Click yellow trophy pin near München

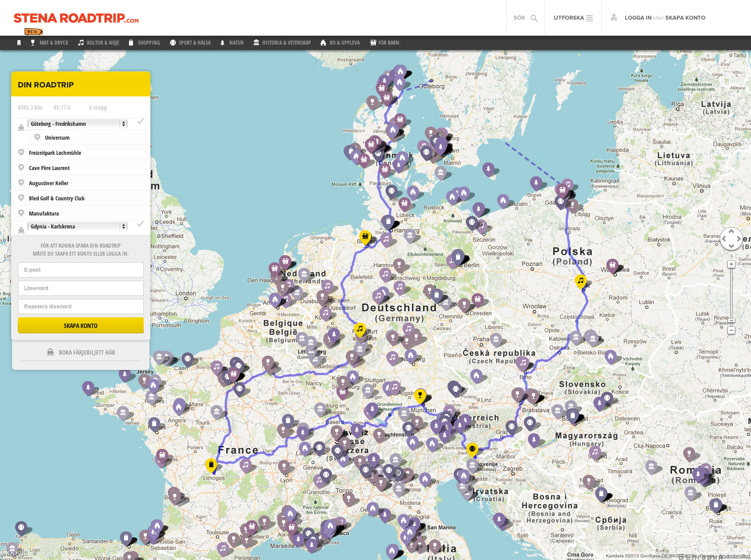point(419,395)
